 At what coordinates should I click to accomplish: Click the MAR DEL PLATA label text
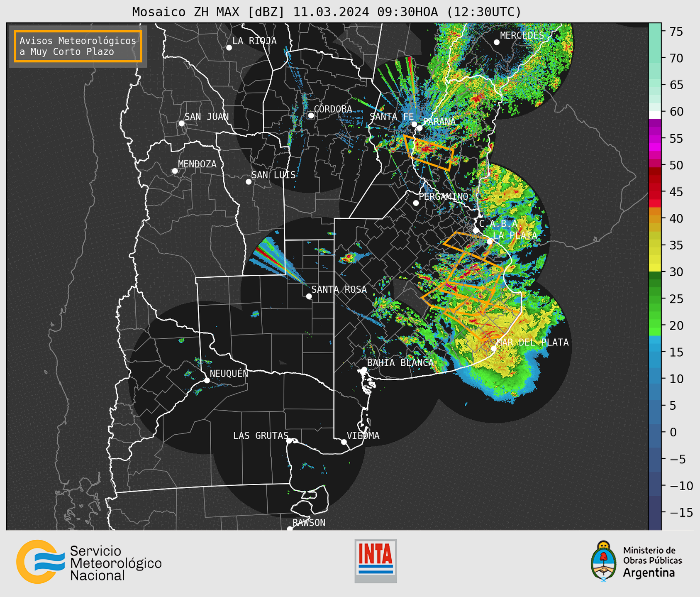tap(532, 343)
